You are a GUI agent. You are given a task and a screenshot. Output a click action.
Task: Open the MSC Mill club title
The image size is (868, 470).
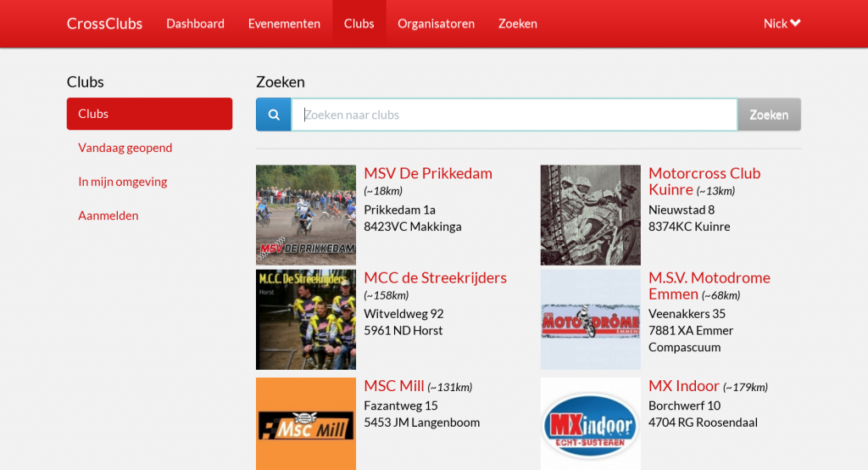click(x=393, y=386)
